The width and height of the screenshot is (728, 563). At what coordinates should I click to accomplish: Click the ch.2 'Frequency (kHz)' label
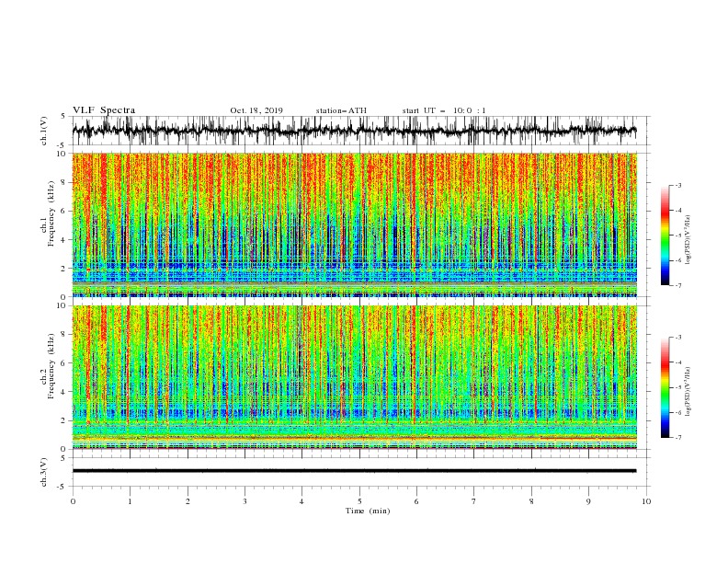[51, 366]
